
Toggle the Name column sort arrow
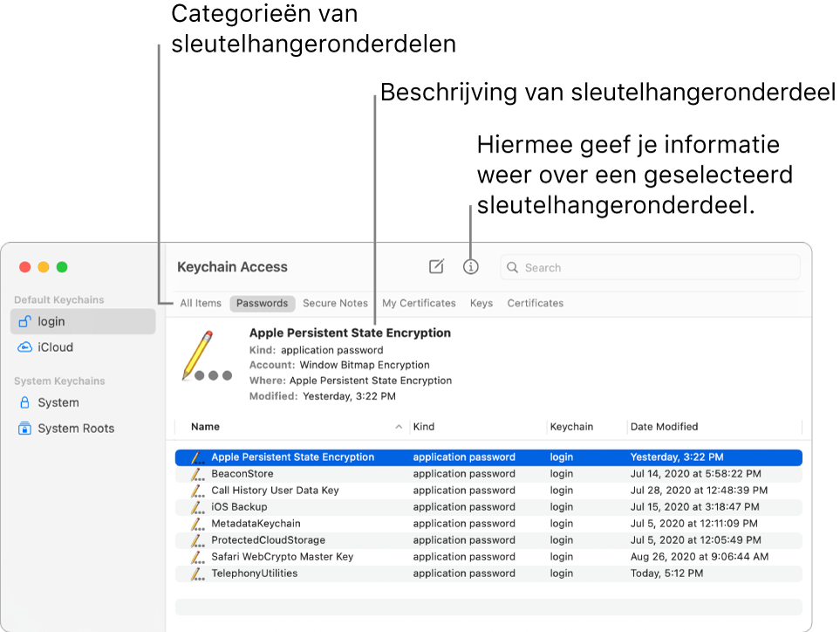pos(399,427)
